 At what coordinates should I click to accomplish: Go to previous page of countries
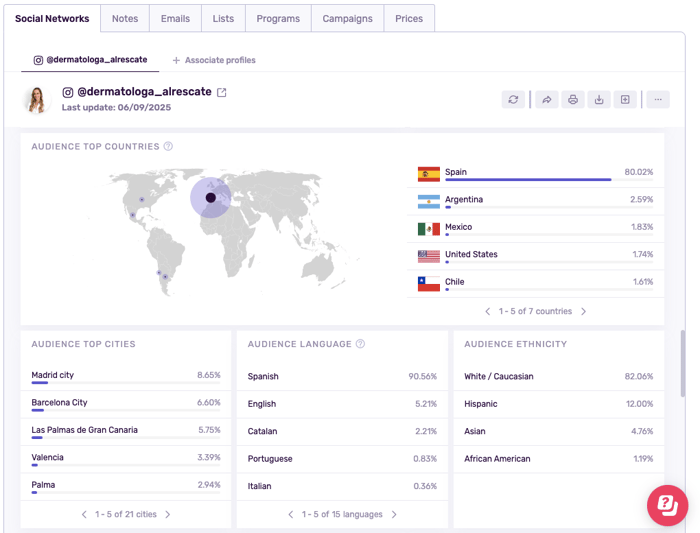coord(488,312)
